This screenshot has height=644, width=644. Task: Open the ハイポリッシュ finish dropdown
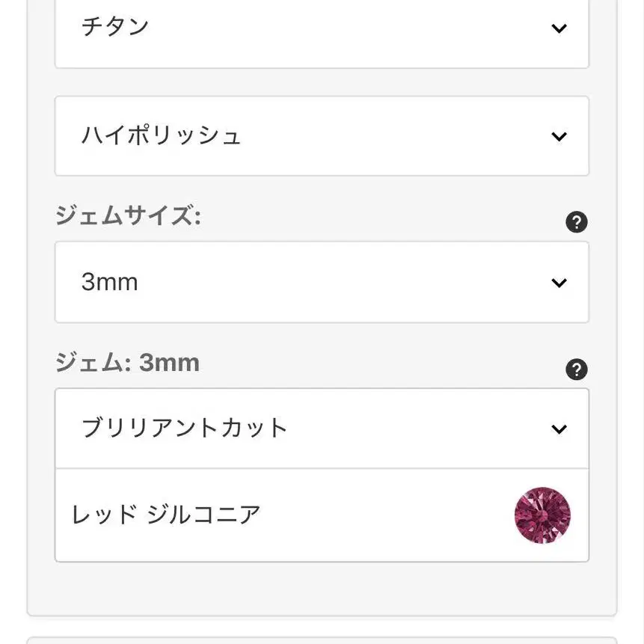click(322, 136)
